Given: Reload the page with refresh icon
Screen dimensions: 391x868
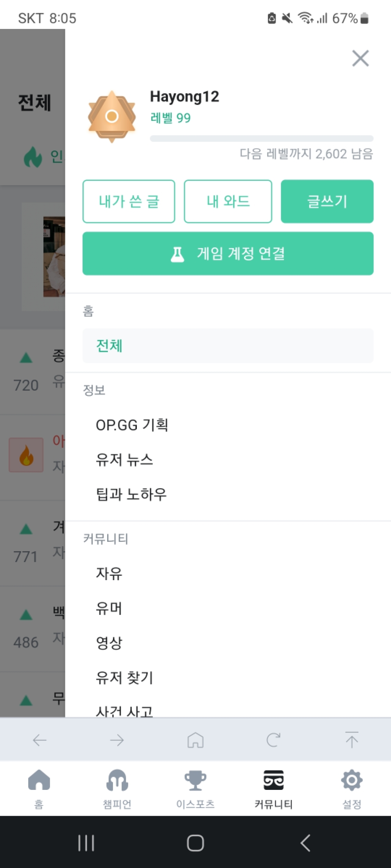Looking at the screenshot, I should pyautogui.click(x=273, y=740).
